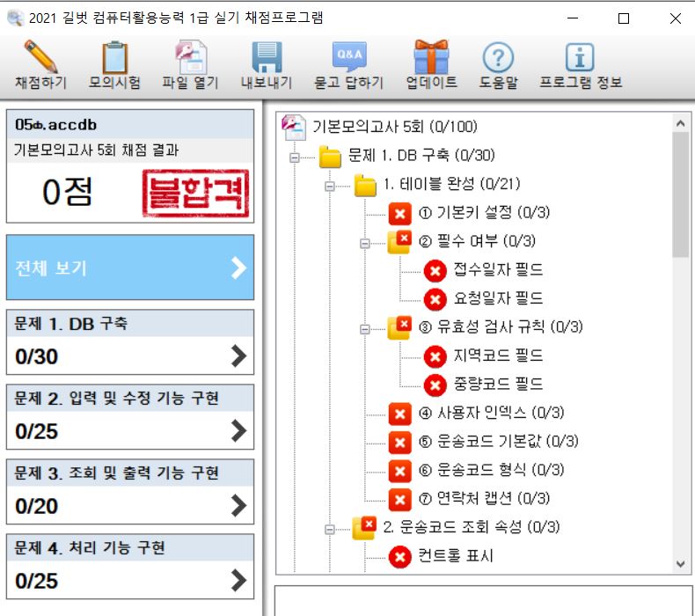Select 접수일자 필드 tree item

(498, 270)
